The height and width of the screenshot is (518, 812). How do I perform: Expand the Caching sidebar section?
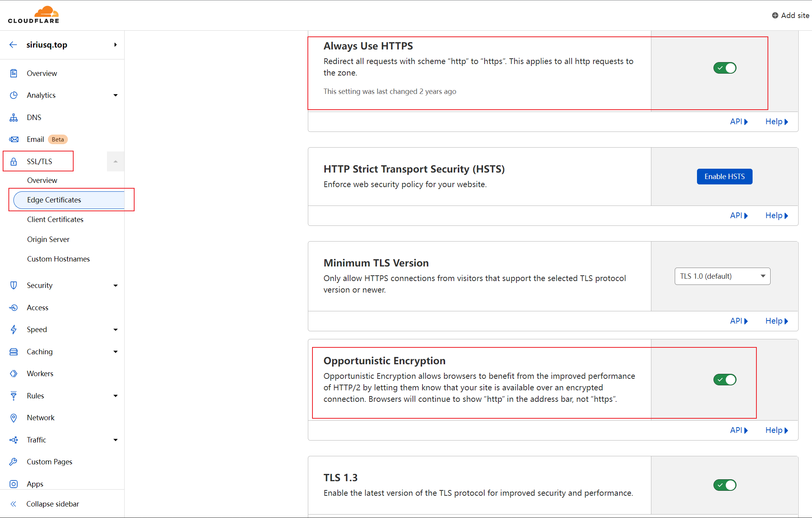(115, 352)
